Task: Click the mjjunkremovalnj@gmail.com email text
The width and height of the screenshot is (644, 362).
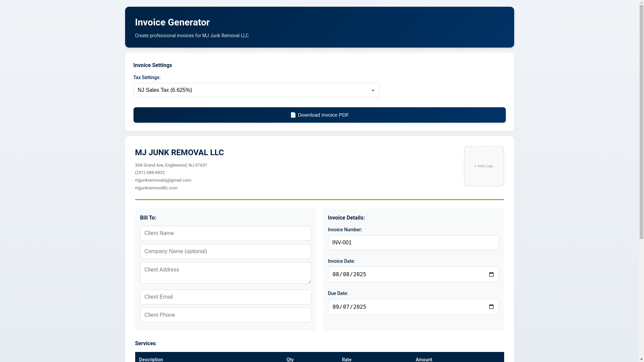Action: point(163,180)
